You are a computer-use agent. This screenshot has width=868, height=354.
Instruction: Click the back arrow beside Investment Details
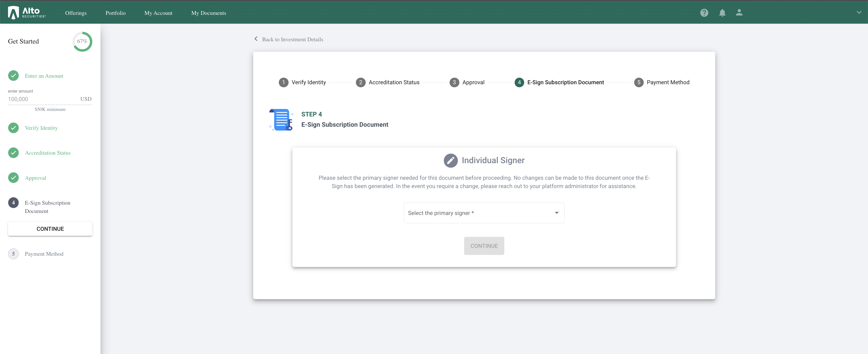tap(256, 39)
